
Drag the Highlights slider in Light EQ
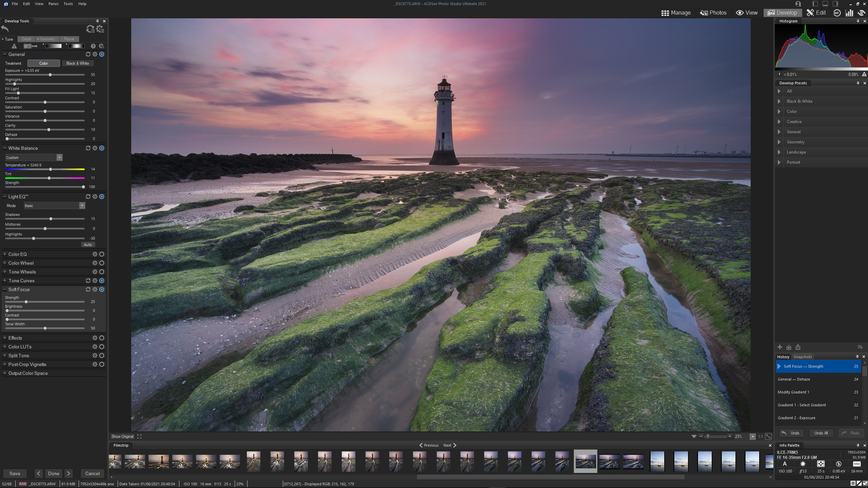click(33, 238)
